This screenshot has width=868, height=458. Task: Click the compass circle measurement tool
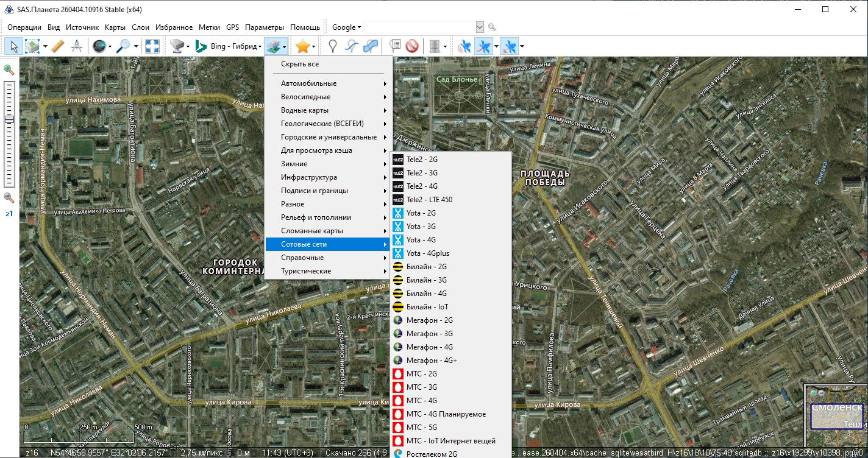click(x=77, y=46)
